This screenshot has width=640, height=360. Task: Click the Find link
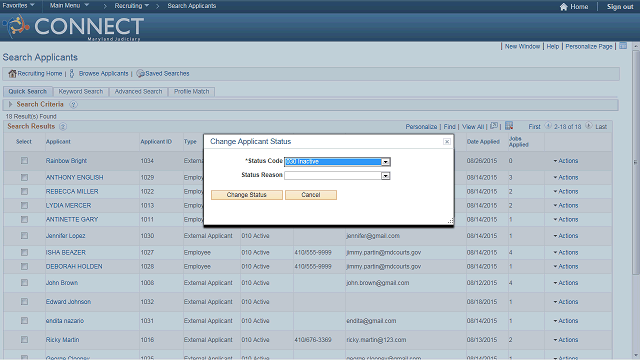pyautogui.click(x=449, y=127)
